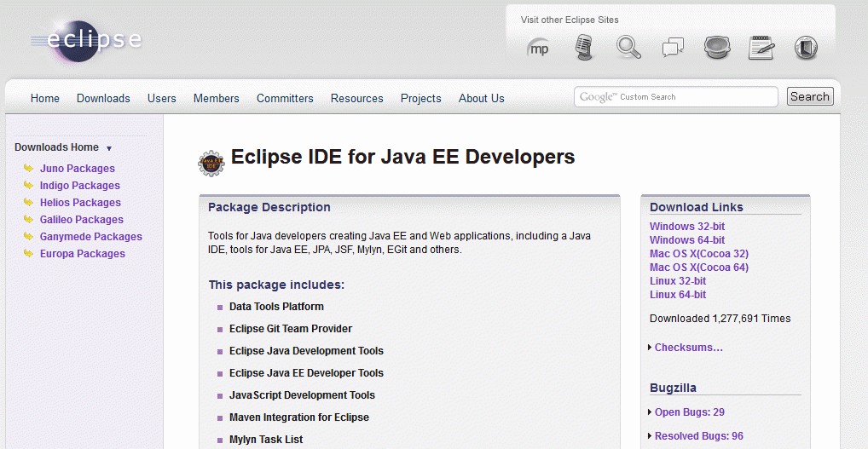The height and width of the screenshot is (449, 868).
Task: Click the arrow icon beside Galileo Packages
Action: 28,220
